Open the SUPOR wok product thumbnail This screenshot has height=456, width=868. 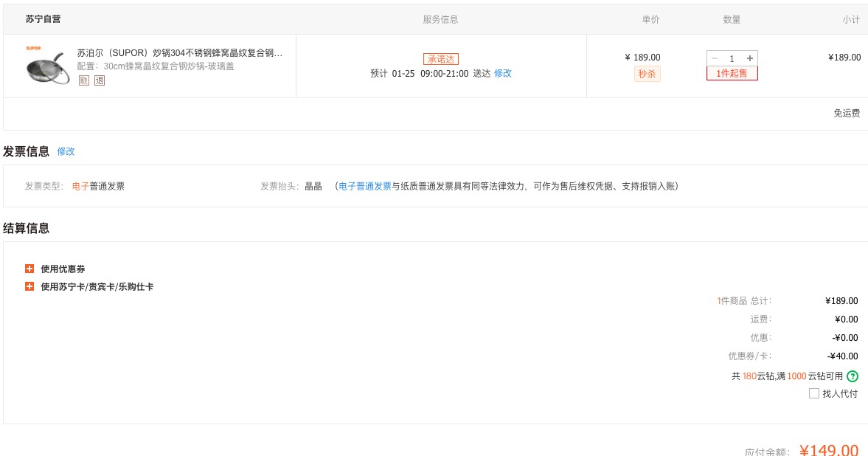pyautogui.click(x=48, y=66)
